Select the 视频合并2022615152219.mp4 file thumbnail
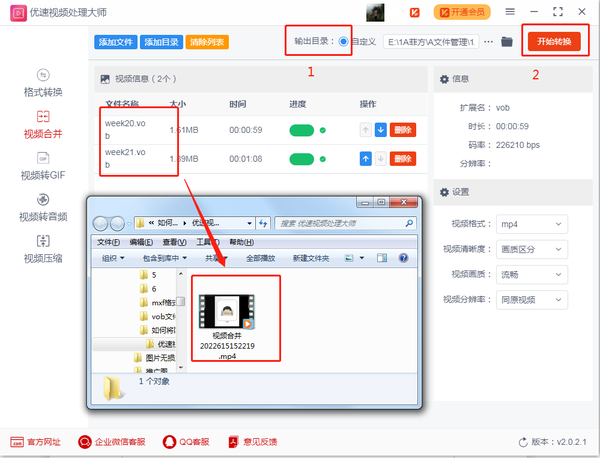 227,311
